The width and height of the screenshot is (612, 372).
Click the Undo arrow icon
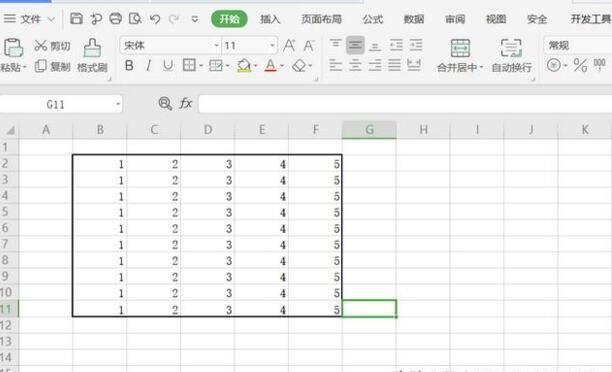(155, 19)
